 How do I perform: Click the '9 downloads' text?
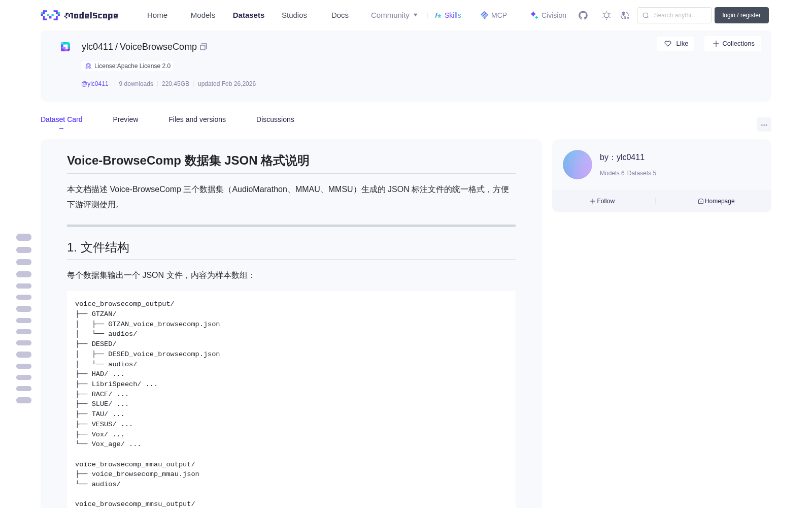click(136, 84)
